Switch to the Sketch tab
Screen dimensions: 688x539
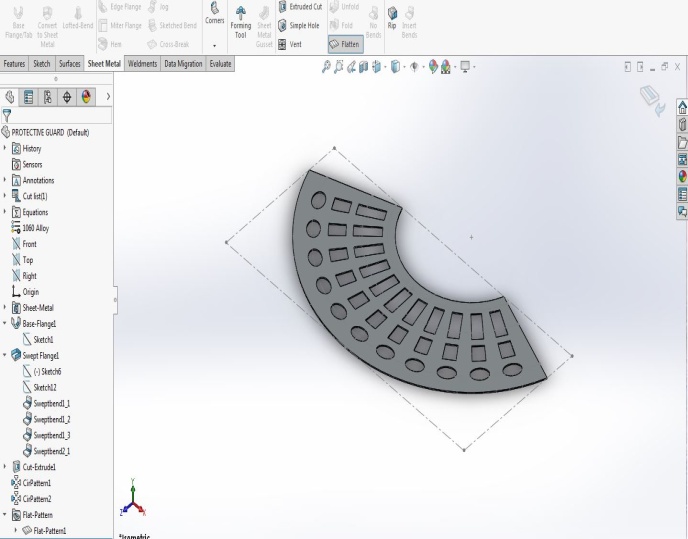pos(42,64)
